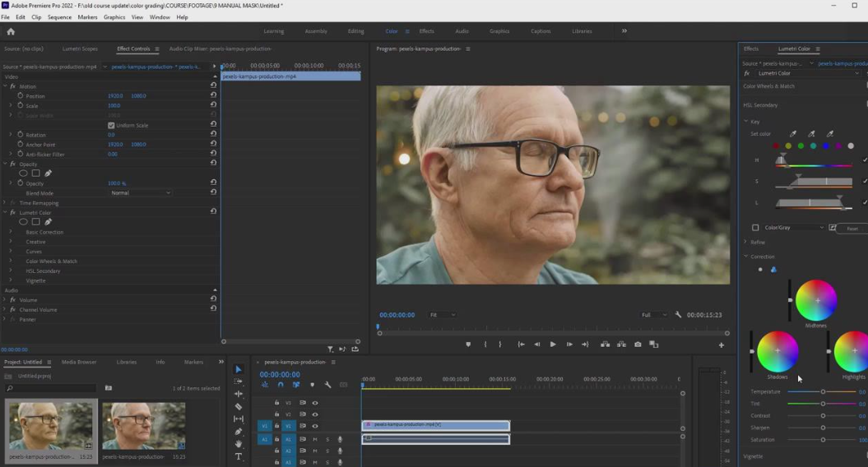Viewport: 868px width, 467px height.
Task: Expand Curves in Effect Controls
Action: pyautogui.click(x=11, y=252)
